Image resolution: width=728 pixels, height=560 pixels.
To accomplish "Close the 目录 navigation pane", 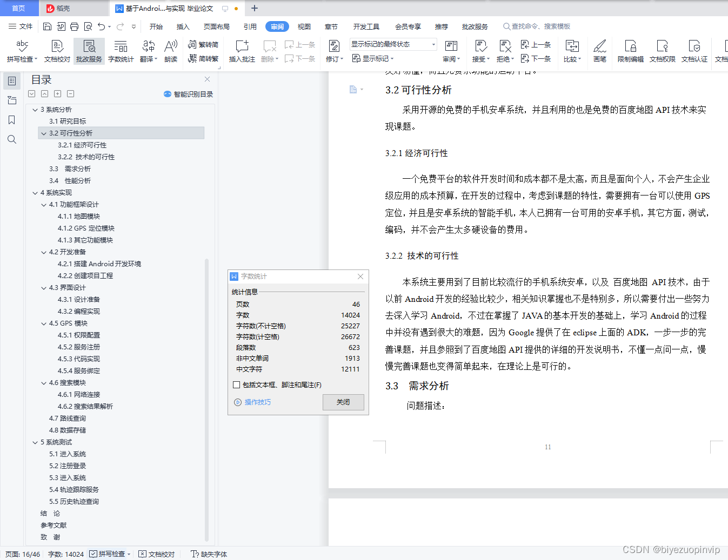I will click(x=206, y=79).
